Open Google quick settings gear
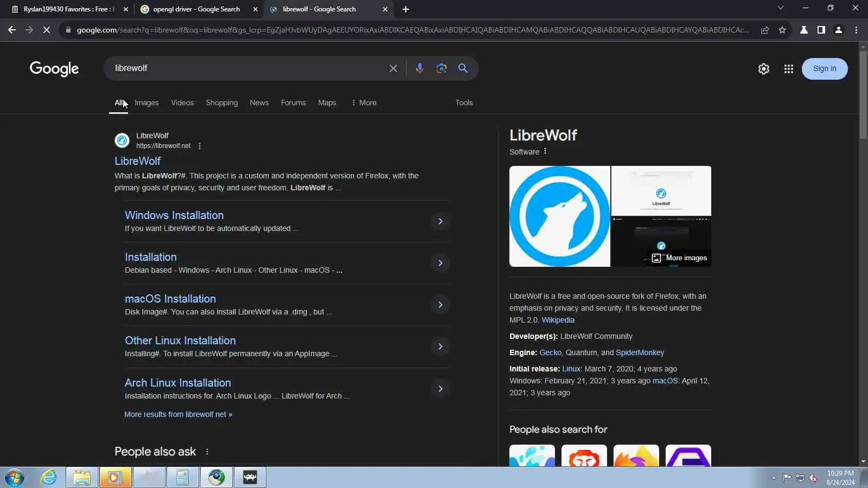 [x=764, y=69]
